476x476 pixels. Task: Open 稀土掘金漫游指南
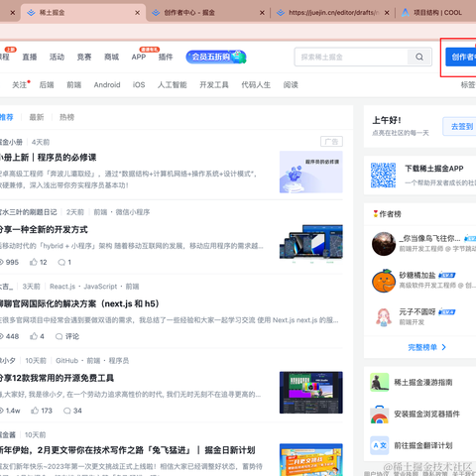423,383
